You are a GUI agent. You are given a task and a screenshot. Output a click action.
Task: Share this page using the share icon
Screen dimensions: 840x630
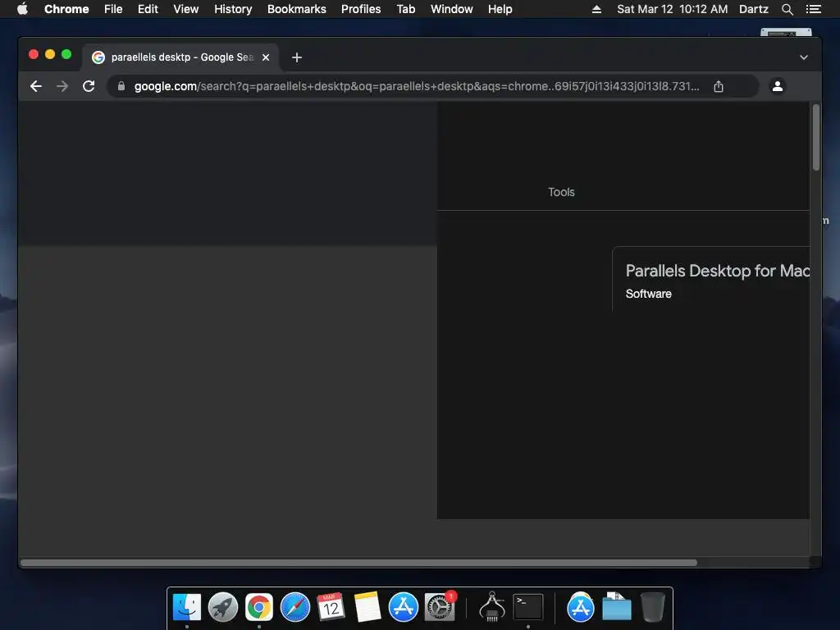point(719,86)
